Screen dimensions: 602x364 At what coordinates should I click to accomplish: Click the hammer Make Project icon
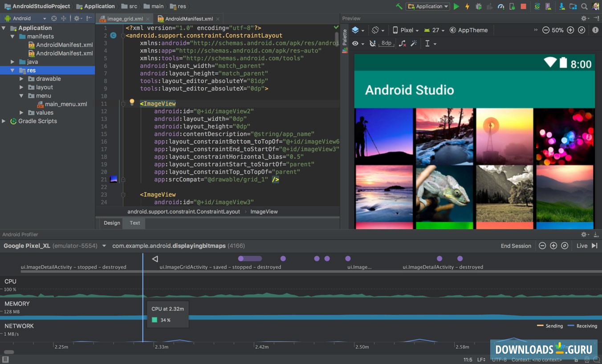(399, 6)
